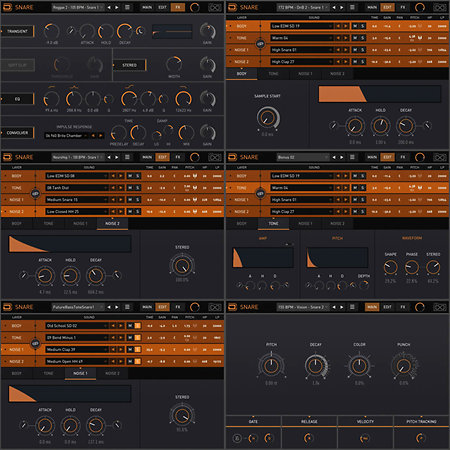
Task: Click previous preset arrow in Bonus 02 window
Action: click(334, 157)
